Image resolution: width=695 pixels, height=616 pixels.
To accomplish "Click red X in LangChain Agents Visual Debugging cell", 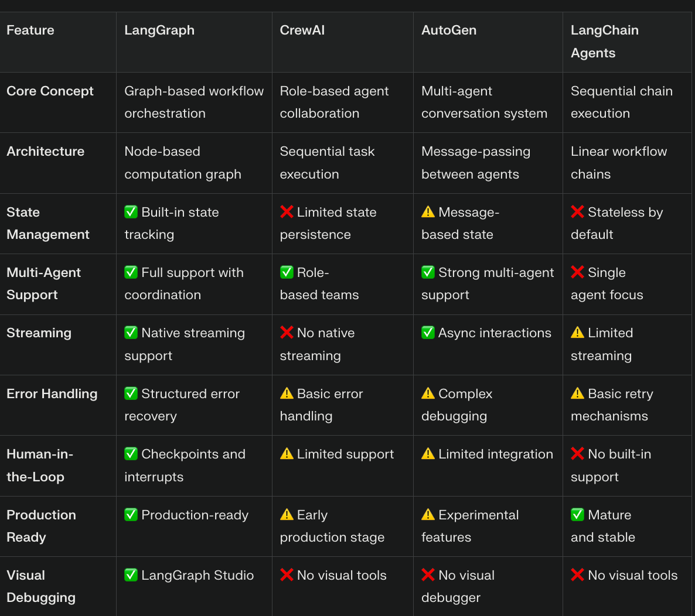I will pyautogui.click(x=577, y=575).
